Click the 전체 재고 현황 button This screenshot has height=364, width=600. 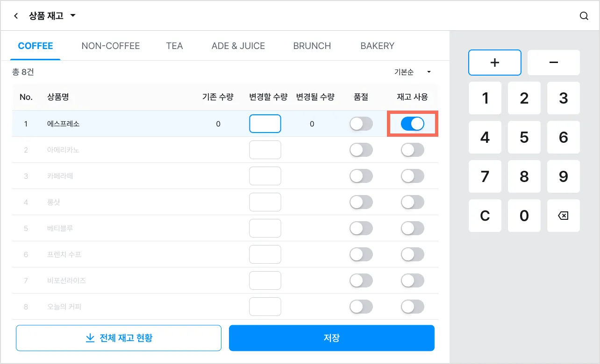(119, 338)
